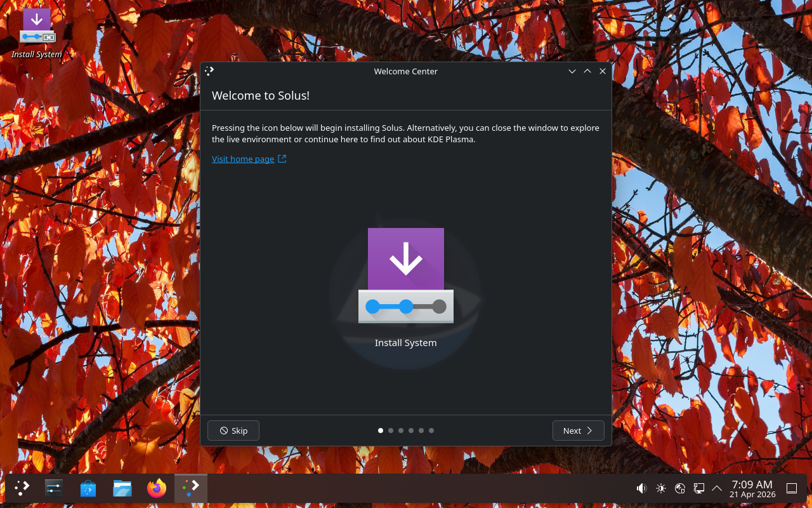Minimize the Welcome Center window

tap(572, 71)
